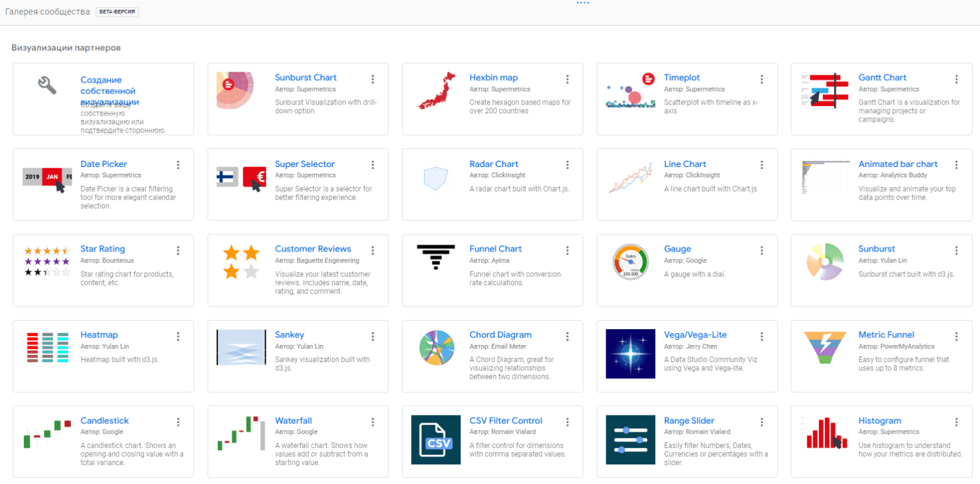Viewport: 980px width, 484px height.
Task: Click the red Hexbin map icon
Action: pos(437,91)
